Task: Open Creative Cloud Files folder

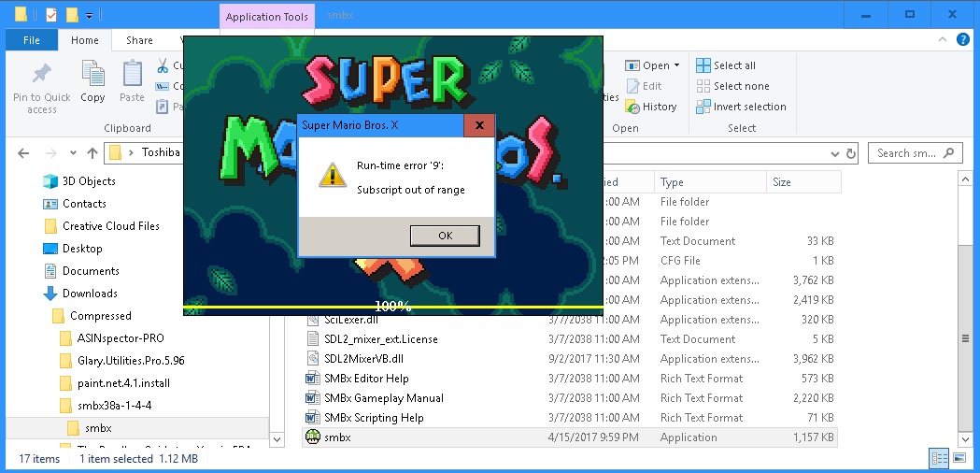Action: 101,226
